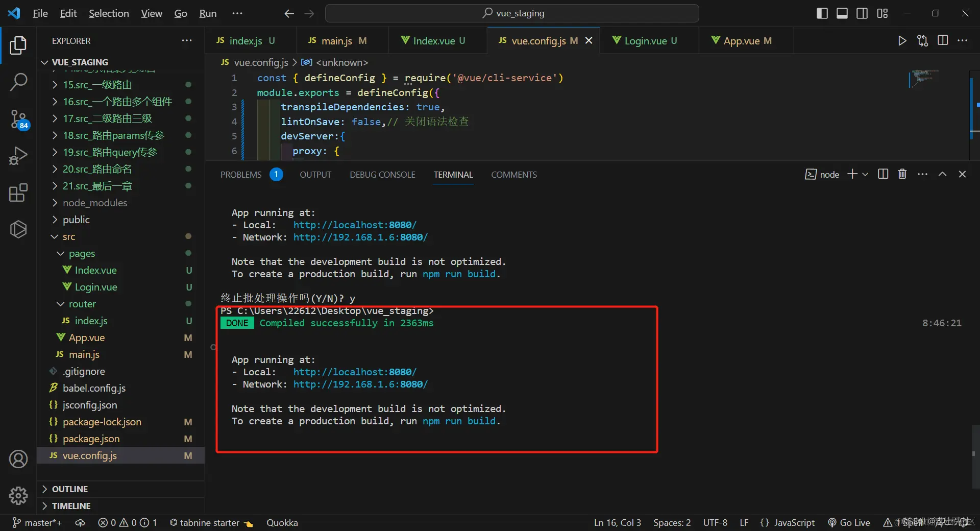Open the Source Control view
The height and width of the screenshot is (531, 980).
click(18, 119)
